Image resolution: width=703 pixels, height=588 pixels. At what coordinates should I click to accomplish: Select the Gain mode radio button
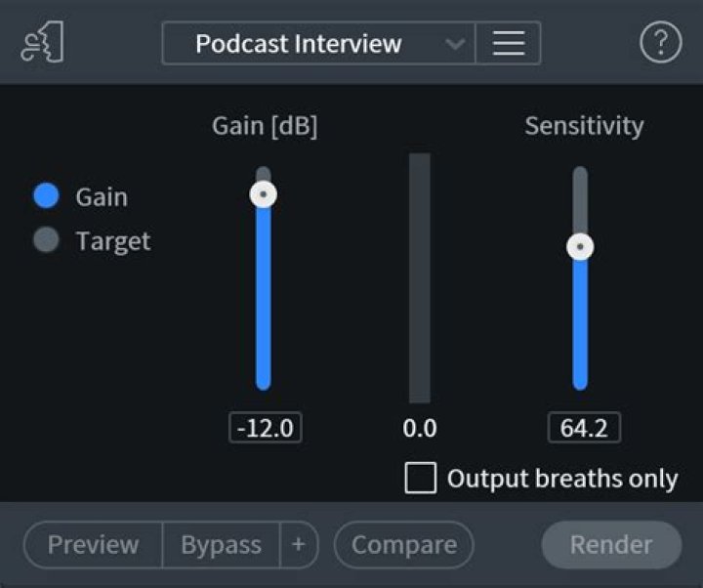(x=47, y=196)
